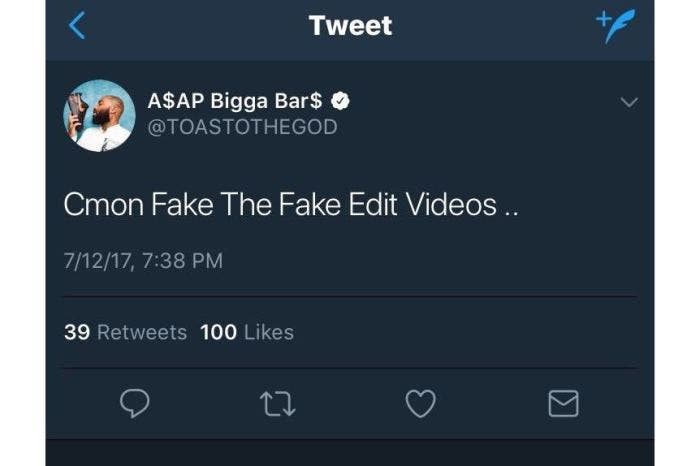This screenshot has width=700, height=466.
Task: Open tweet options with the down chevron
Action: pos(629,102)
